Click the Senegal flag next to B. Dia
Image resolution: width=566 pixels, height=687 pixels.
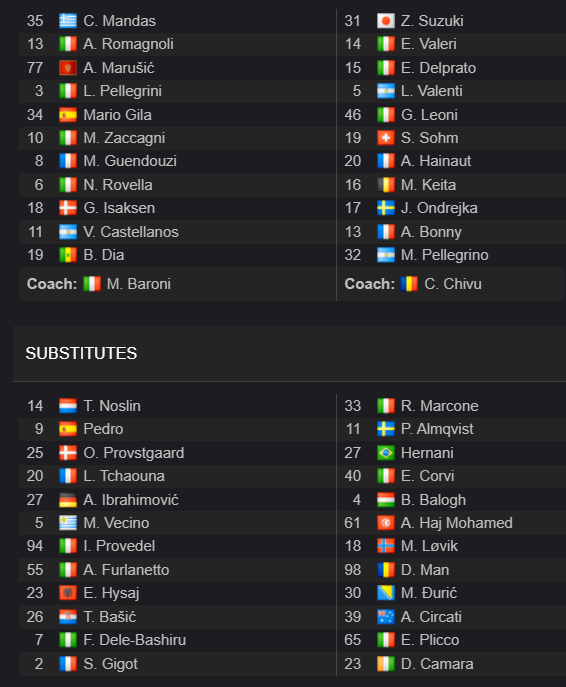click(x=68, y=255)
